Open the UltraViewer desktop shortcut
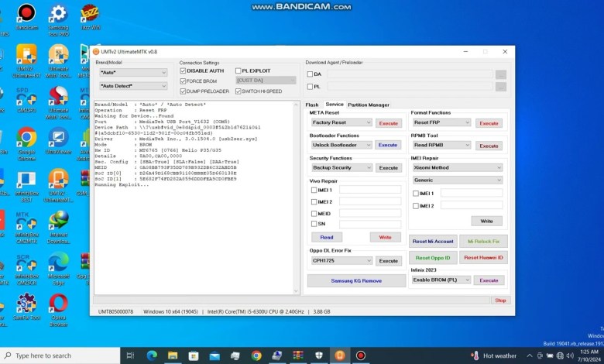 (58, 141)
